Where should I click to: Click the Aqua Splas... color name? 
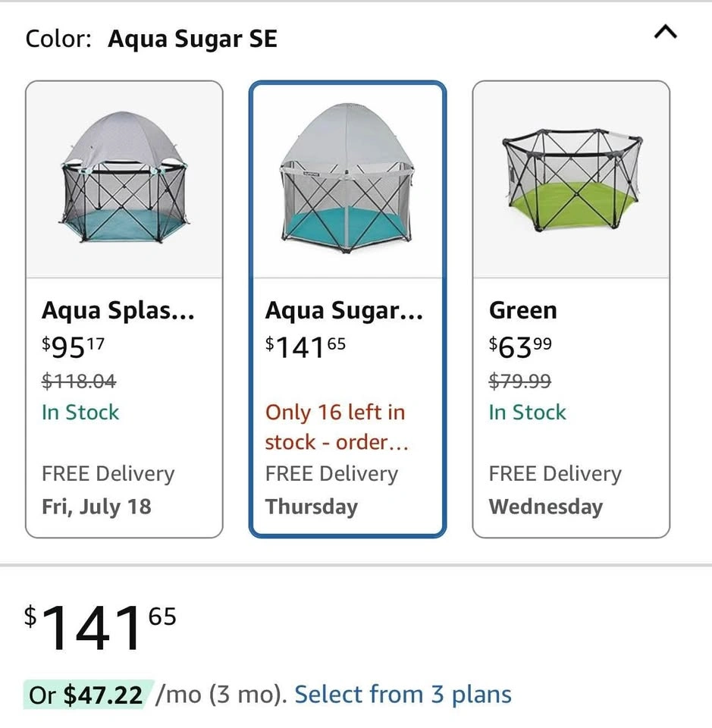118,310
